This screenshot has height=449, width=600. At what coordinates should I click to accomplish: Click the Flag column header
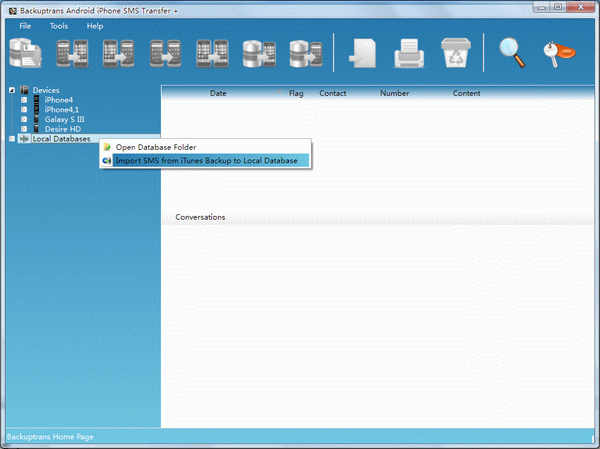click(x=296, y=93)
